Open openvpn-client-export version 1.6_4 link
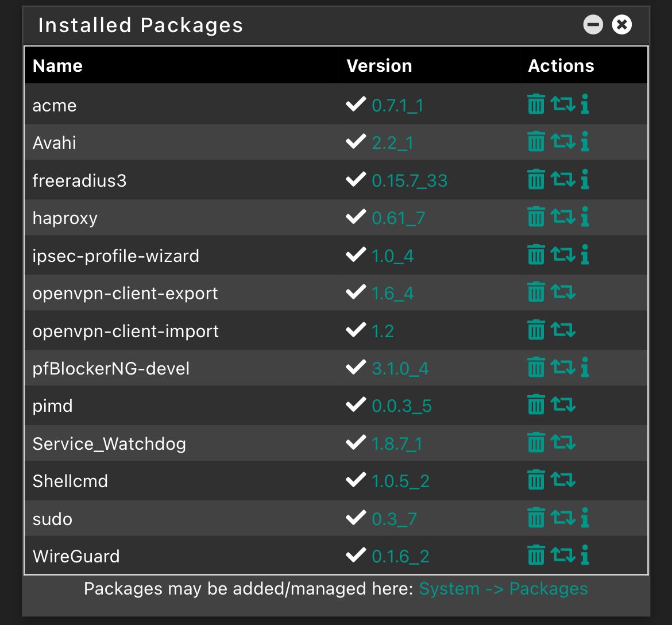The image size is (672, 625). (392, 293)
